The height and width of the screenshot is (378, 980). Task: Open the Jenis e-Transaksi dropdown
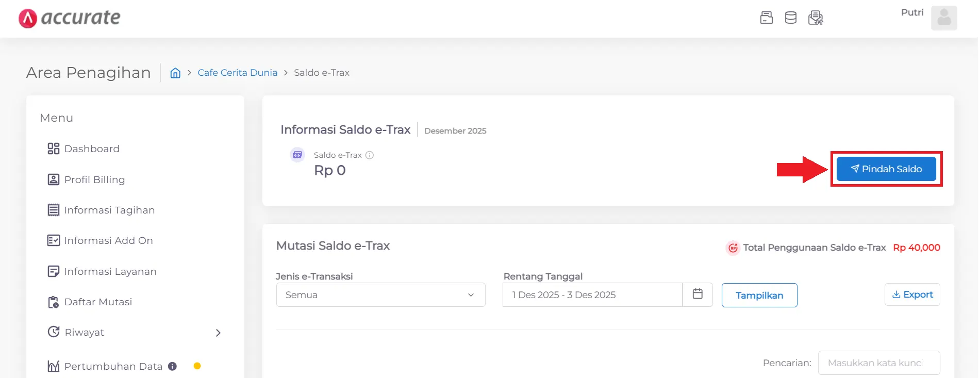(x=380, y=294)
